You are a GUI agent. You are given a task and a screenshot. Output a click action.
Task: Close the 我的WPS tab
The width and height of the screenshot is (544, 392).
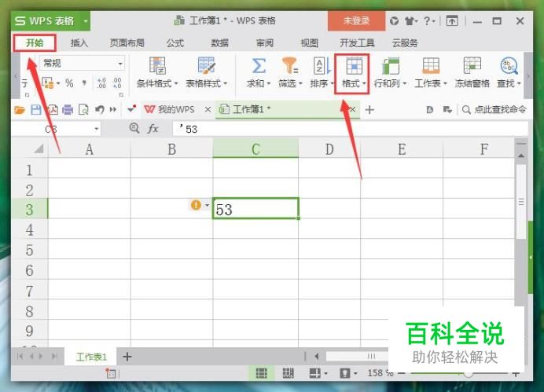[x=208, y=109]
